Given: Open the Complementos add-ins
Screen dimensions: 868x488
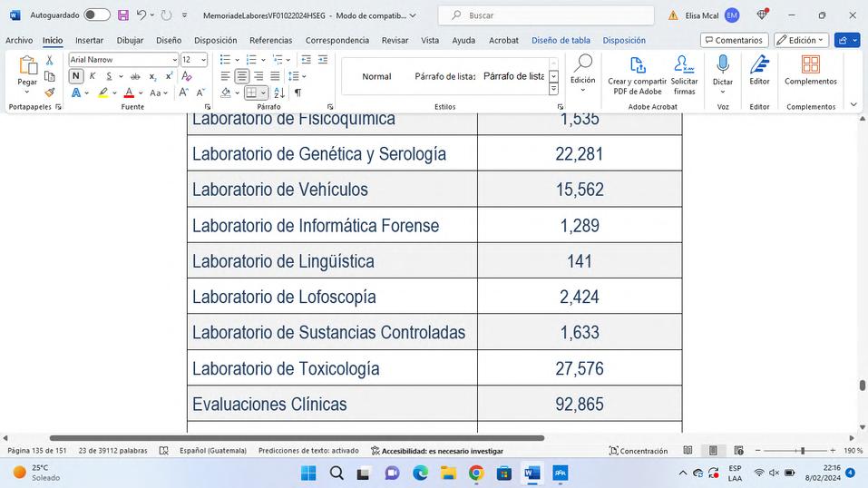Looking at the screenshot, I should pos(811,69).
